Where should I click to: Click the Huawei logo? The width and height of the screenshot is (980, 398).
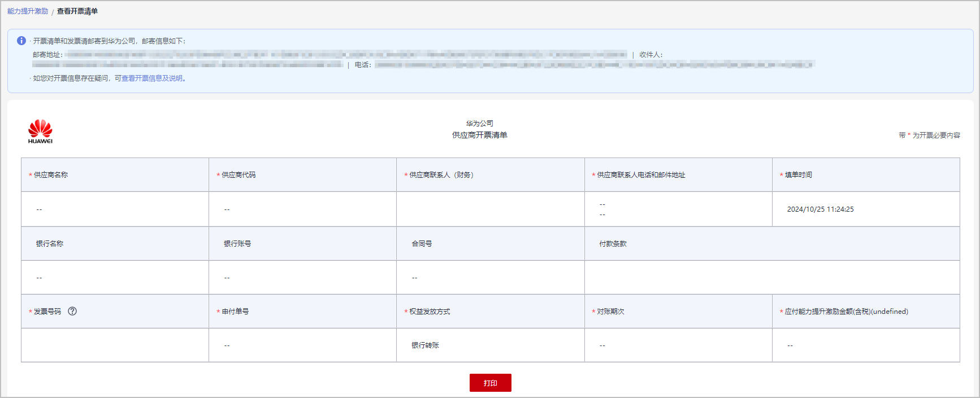(x=40, y=132)
